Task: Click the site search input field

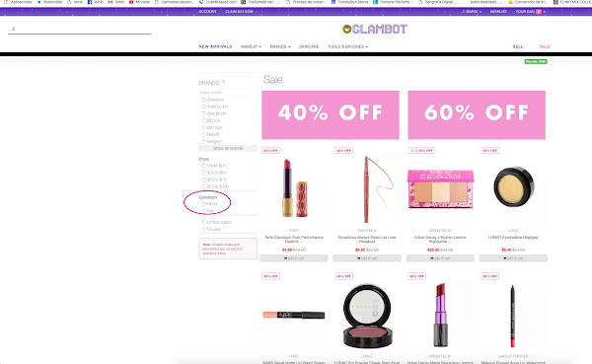Action: pos(80,29)
